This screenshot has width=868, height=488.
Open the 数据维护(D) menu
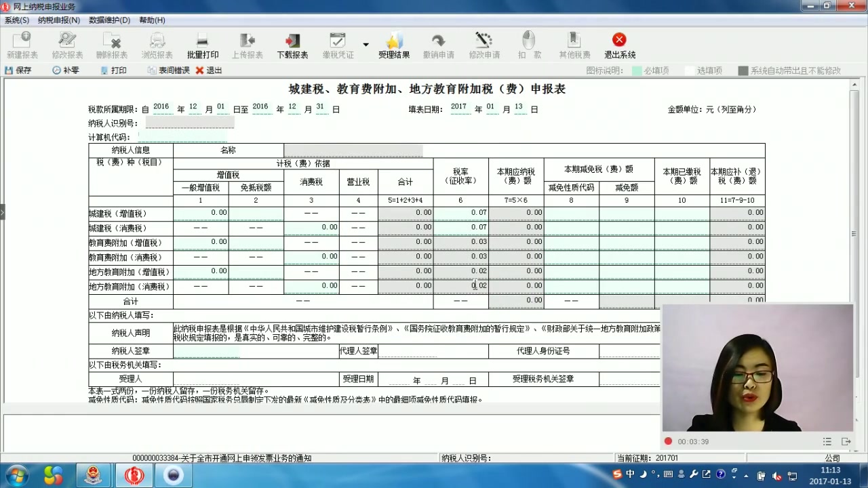(x=109, y=20)
